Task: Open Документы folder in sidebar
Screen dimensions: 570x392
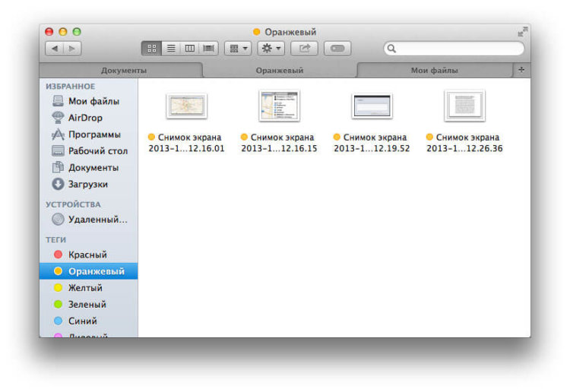Action: (x=89, y=167)
